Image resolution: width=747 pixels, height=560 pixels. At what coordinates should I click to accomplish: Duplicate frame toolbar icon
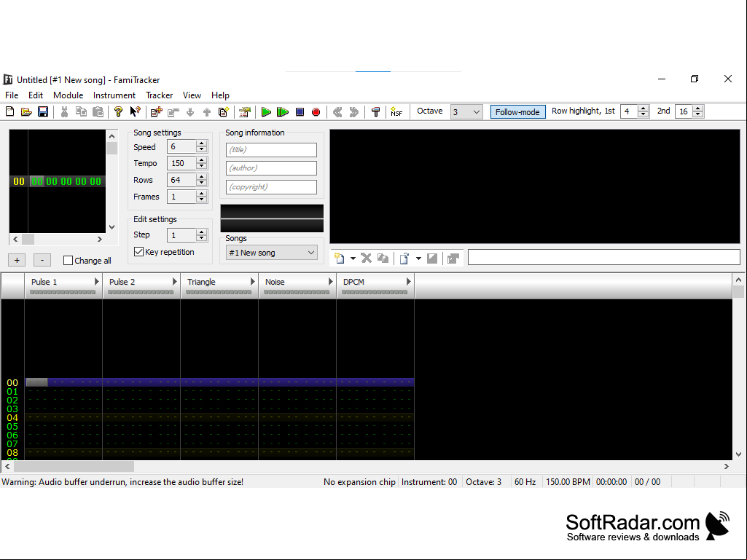click(x=224, y=112)
